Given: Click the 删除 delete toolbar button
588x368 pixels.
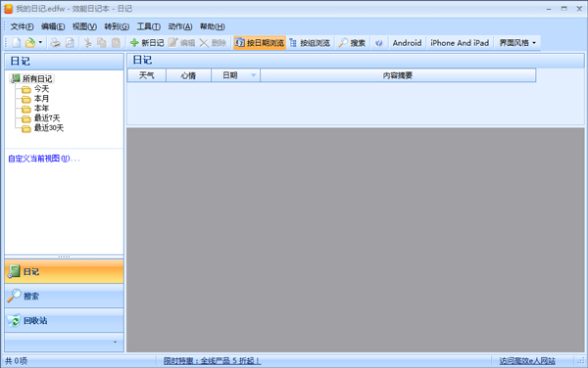Looking at the screenshot, I should (213, 43).
